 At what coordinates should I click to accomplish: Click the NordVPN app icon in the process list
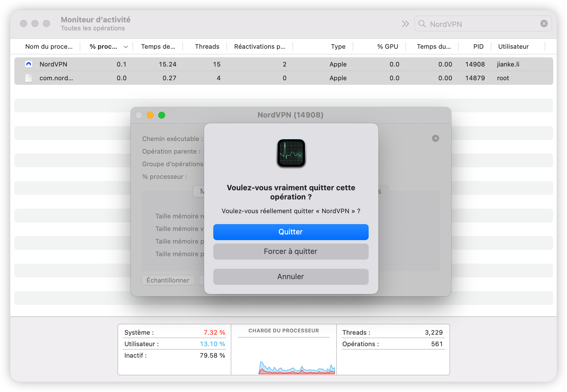tap(29, 64)
